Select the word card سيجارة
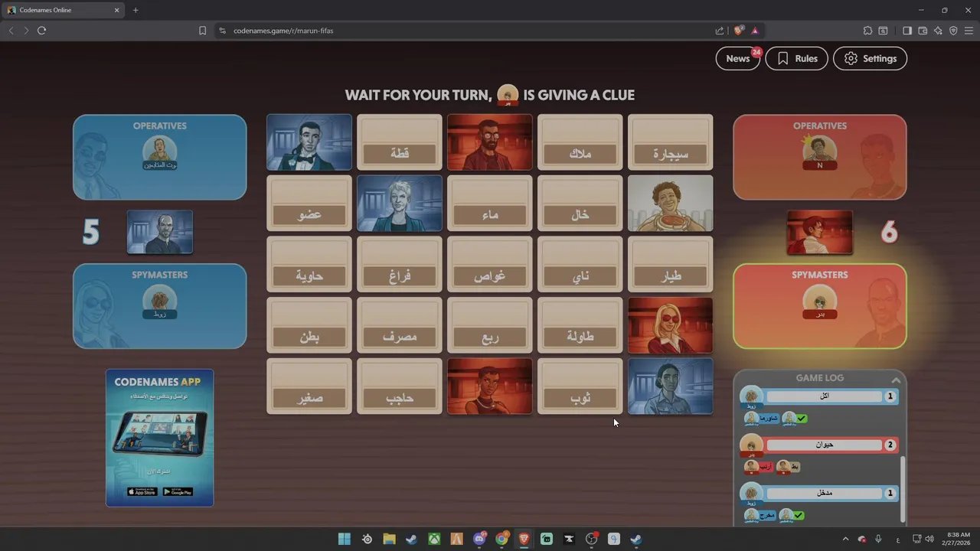The width and height of the screenshot is (980, 551). click(671, 142)
